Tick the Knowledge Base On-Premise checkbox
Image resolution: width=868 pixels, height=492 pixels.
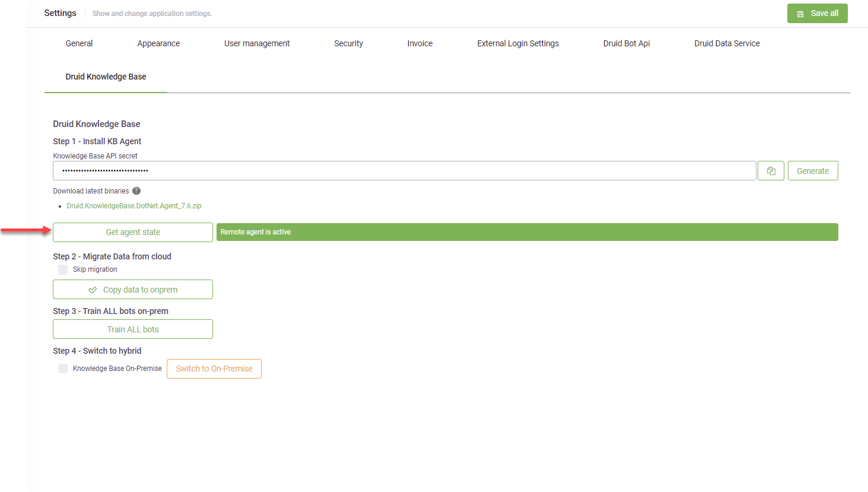(63, 369)
